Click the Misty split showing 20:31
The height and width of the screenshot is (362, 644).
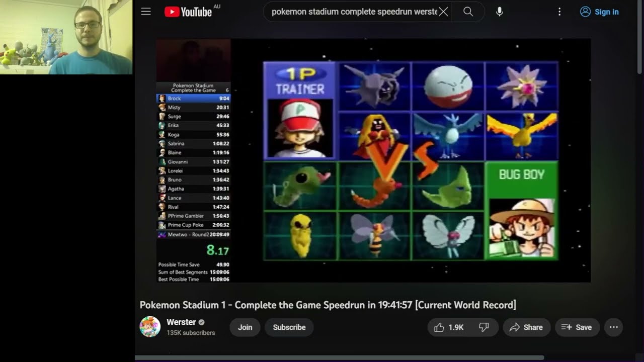pos(194,108)
